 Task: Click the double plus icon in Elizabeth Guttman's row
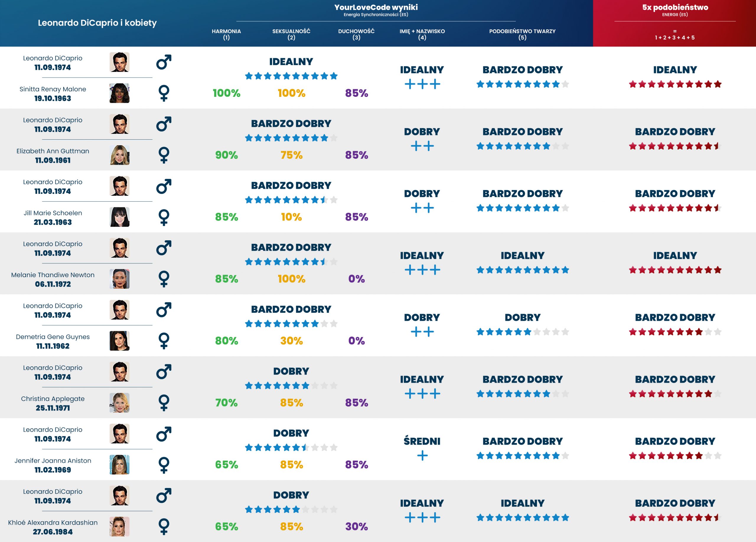point(422,146)
